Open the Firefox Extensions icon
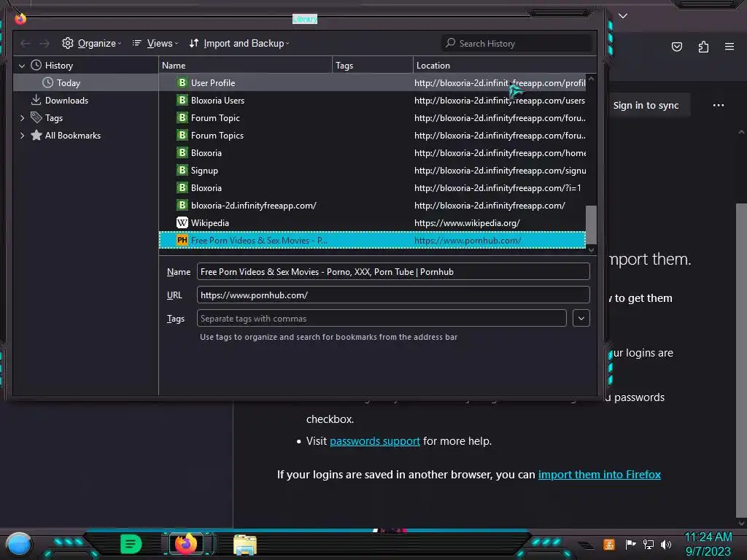This screenshot has width=747, height=560. click(x=703, y=47)
